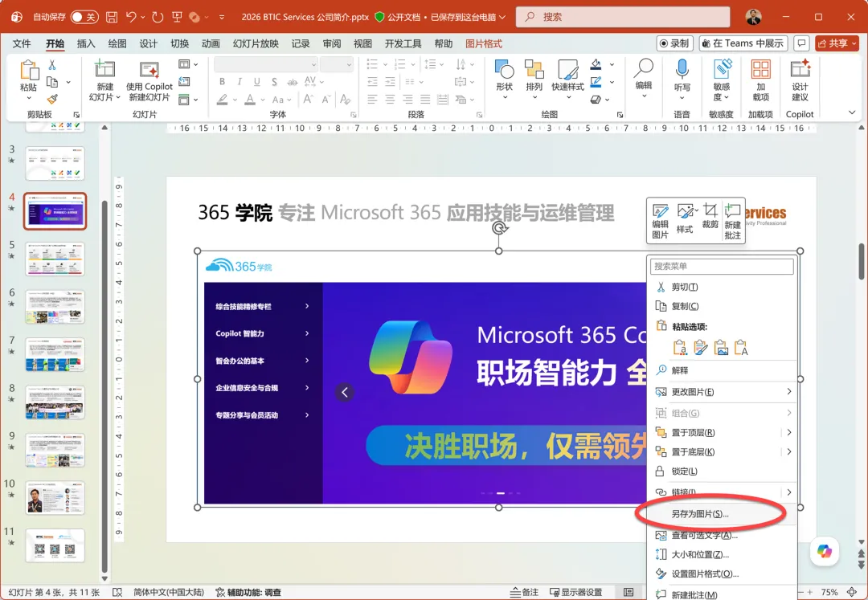Click the Editing (编辑) magnifier icon

point(644,68)
